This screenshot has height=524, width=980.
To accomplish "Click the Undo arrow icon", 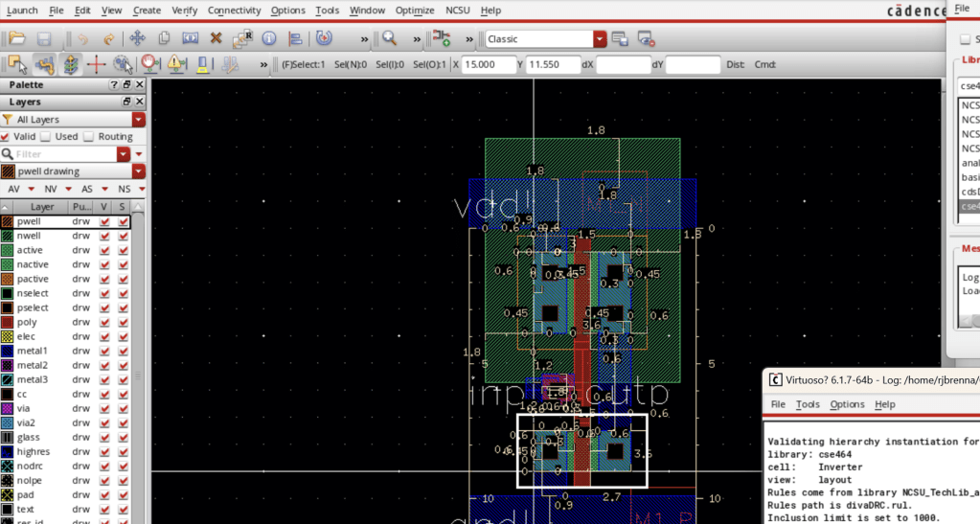I will pyautogui.click(x=83, y=39).
